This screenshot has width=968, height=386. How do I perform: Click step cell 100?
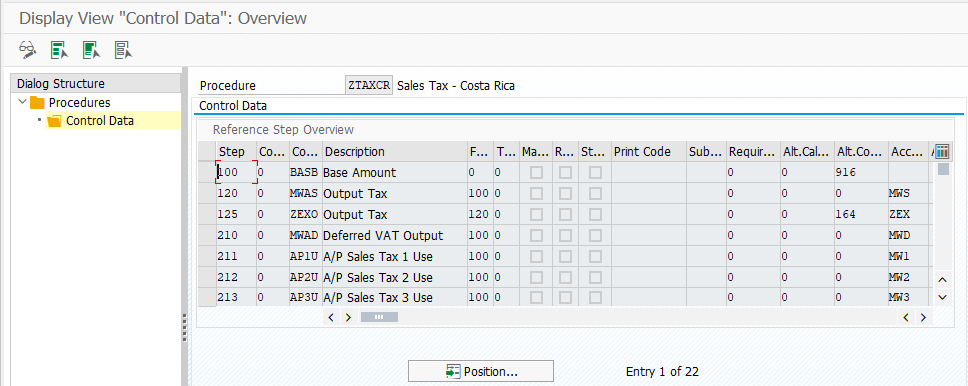[236, 173]
